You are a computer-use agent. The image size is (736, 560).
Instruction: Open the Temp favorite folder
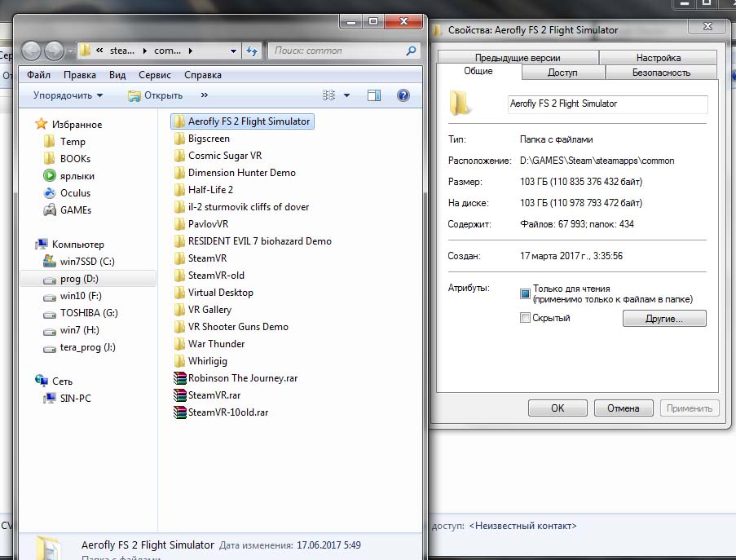pyautogui.click(x=64, y=141)
